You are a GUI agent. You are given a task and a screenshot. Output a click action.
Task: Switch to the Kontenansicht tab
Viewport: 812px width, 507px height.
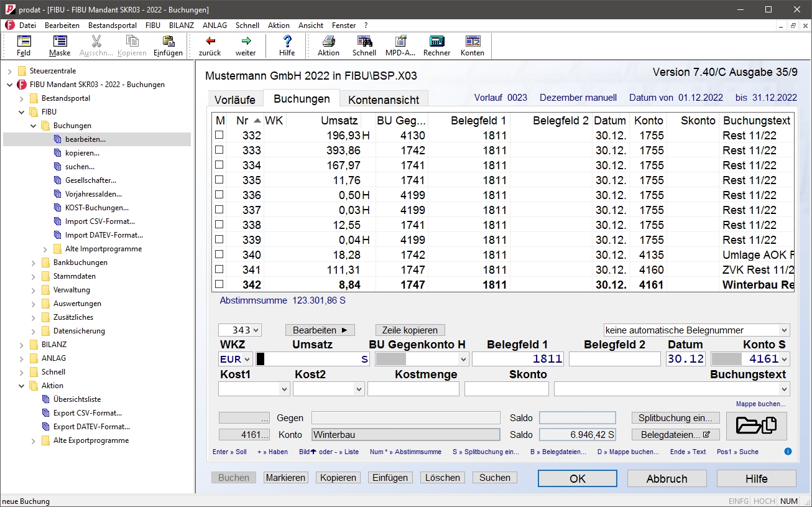[384, 100]
